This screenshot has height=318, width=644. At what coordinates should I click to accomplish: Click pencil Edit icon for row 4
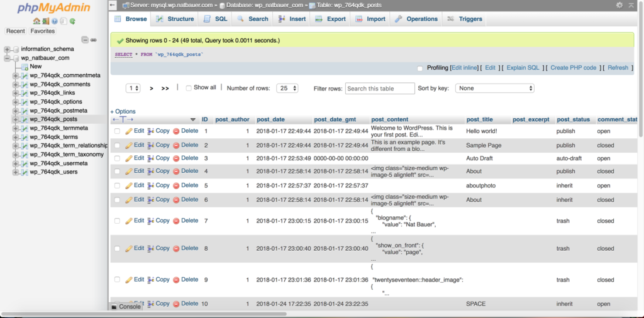[x=128, y=171]
